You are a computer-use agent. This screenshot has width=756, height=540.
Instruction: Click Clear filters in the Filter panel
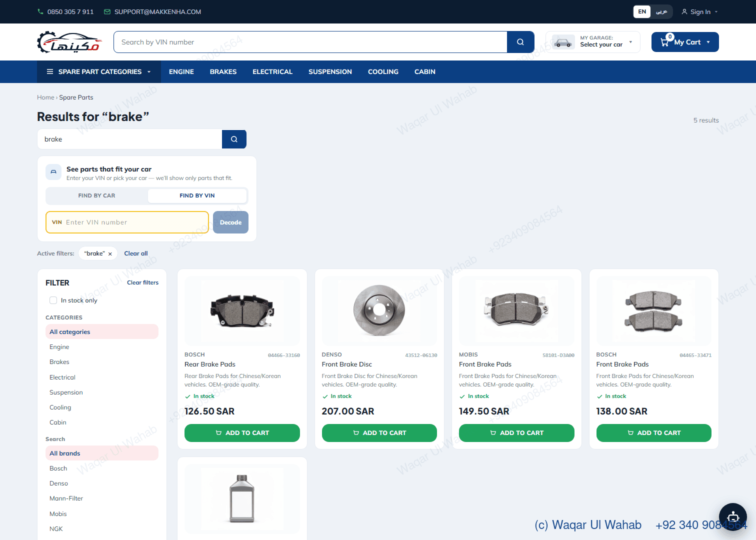click(x=142, y=282)
